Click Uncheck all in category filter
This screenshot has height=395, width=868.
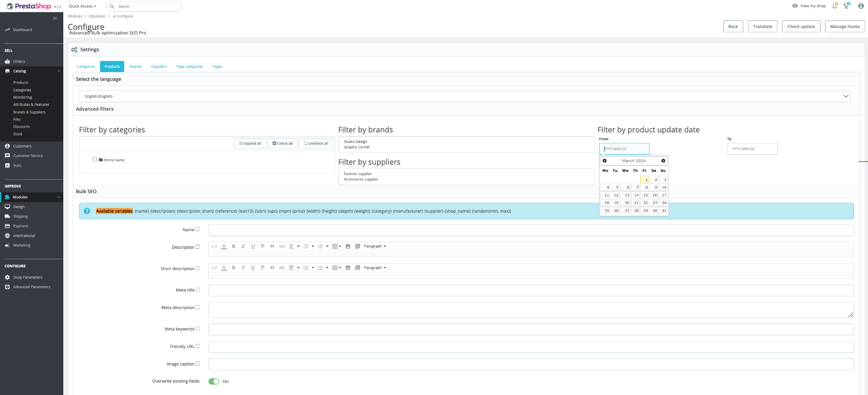(316, 143)
